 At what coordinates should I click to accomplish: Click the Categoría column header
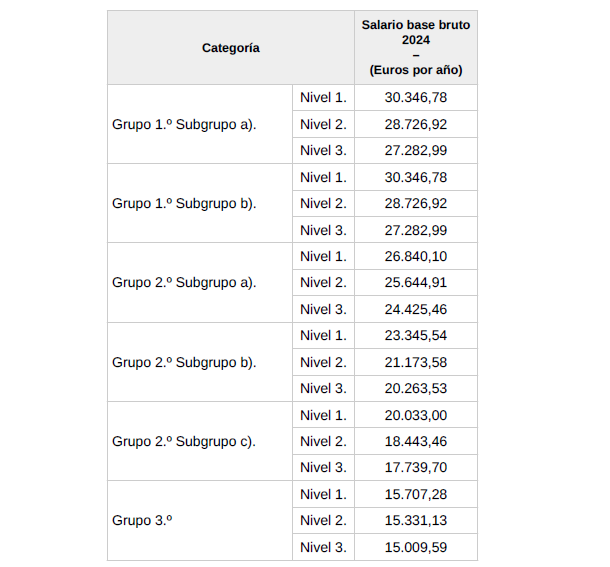point(231,48)
